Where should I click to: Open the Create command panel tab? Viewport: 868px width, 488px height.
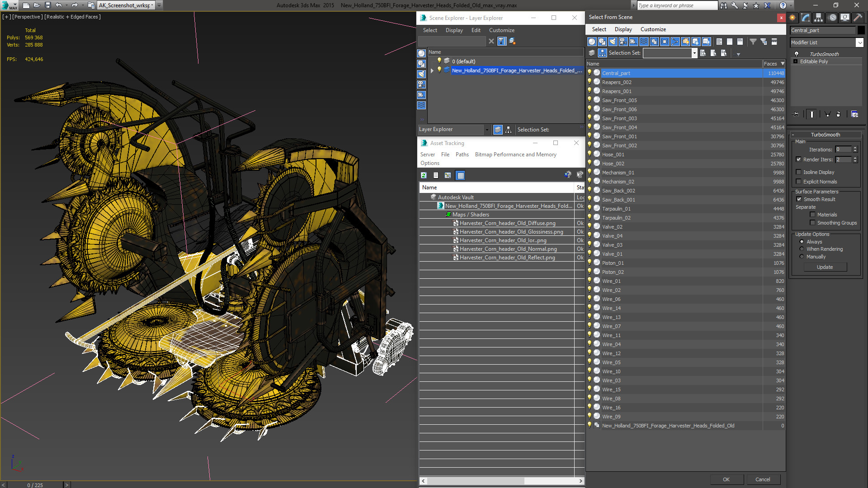click(x=793, y=18)
